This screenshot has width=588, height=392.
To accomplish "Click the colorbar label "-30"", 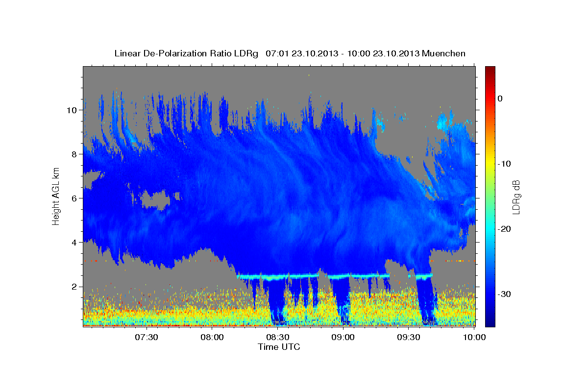I will (x=504, y=294).
